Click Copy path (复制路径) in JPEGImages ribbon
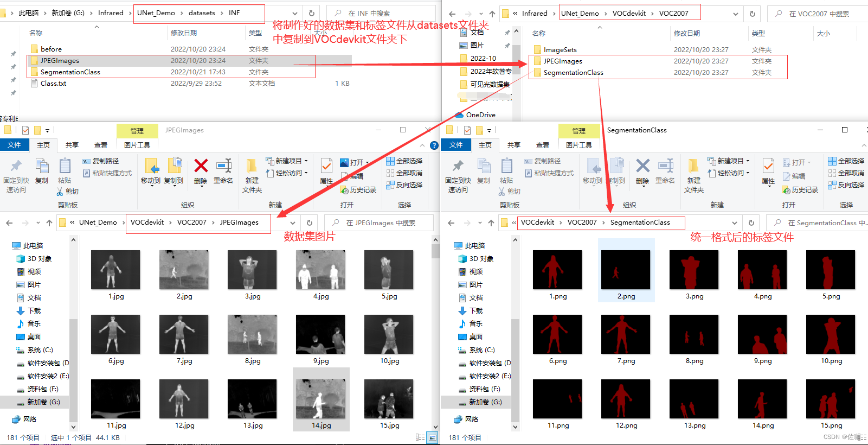The width and height of the screenshot is (868, 445). (x=101, y=161)
